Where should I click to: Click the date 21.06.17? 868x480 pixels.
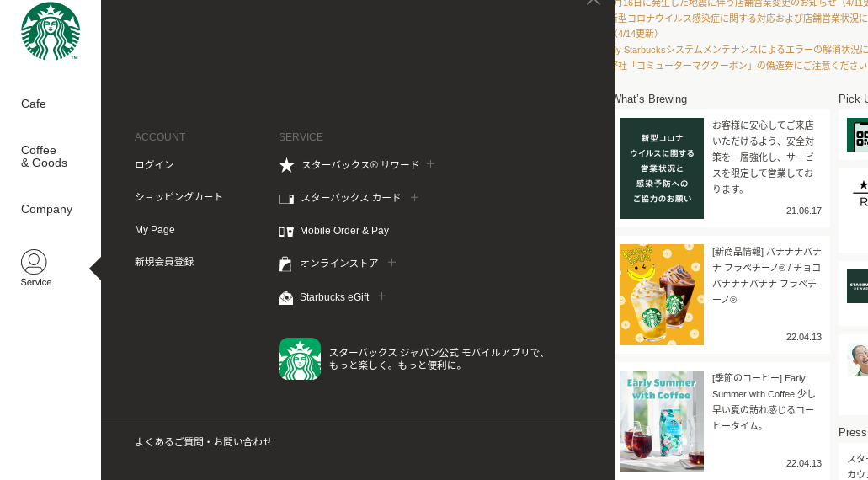tap(804, 211)
